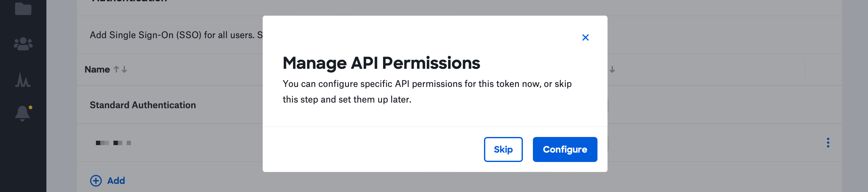Open the folder icon in the sidebar
Viewport: 868px width, 192px height.
[x=23, y=8]
